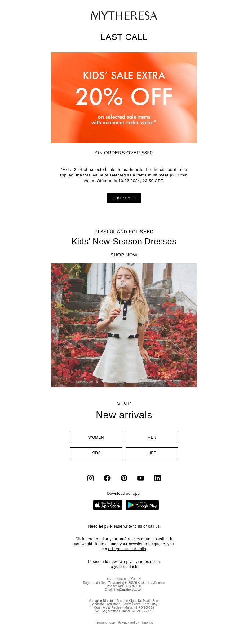Select the MEN new arrivals button

[152, 437]
